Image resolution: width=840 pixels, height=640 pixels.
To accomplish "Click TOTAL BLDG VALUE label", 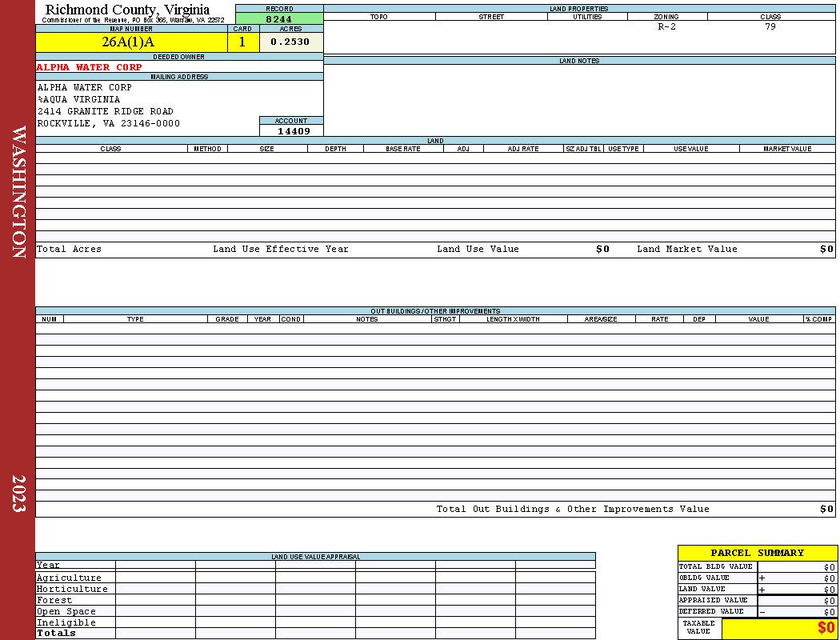I will [716, 566].
